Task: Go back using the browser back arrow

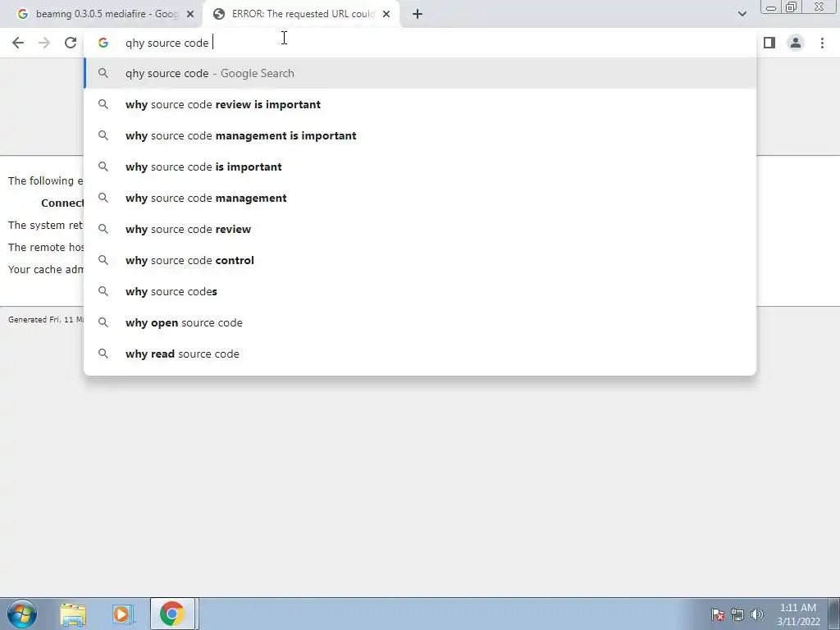Action: tap(18, 43)
